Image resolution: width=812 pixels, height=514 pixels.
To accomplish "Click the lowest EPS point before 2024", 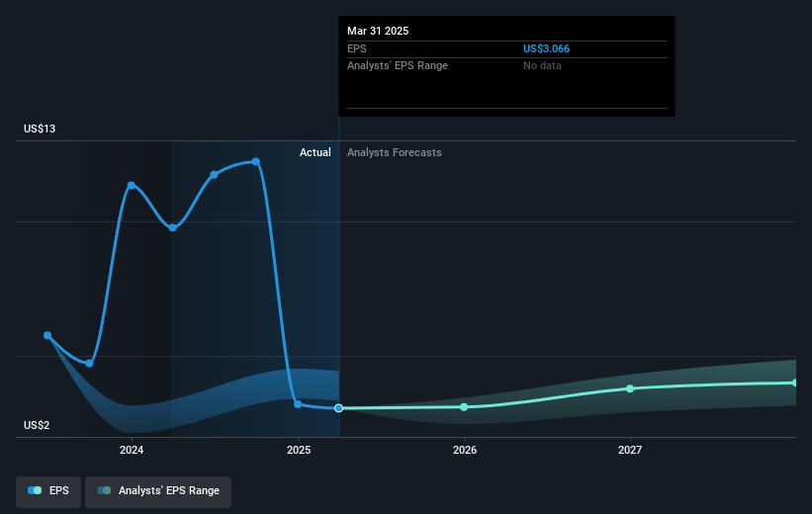I will pos(89,364).
